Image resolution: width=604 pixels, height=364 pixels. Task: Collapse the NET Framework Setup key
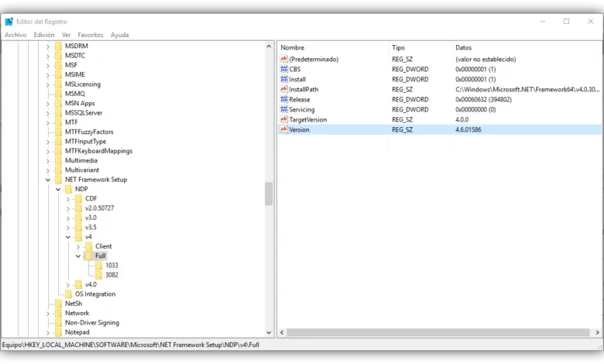point(48,180)
